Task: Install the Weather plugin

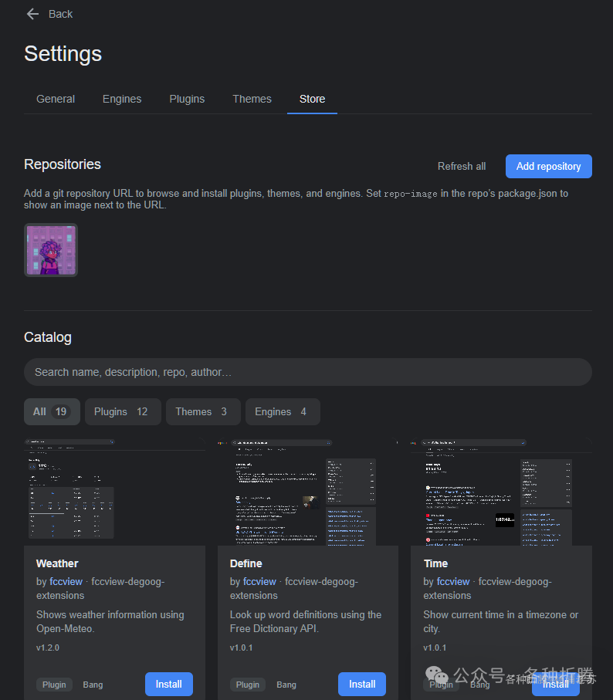Action: tap(168, 684)
